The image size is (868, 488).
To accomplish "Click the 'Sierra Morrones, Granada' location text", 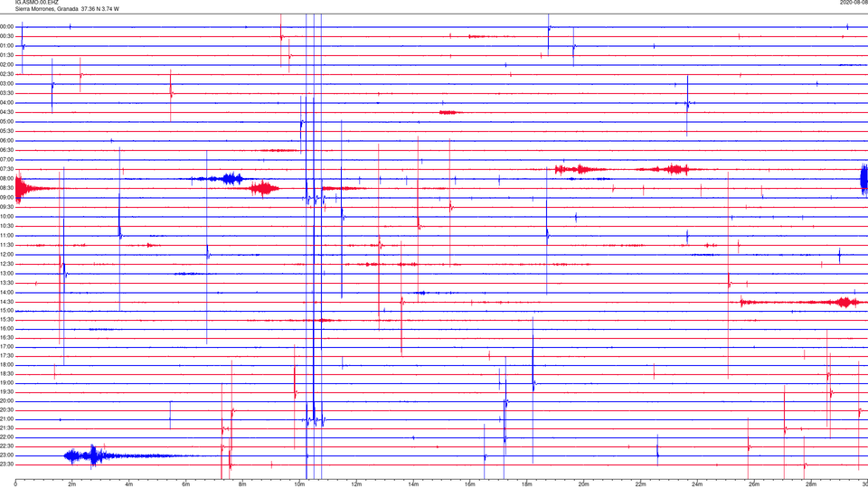I will pos(46,9).
